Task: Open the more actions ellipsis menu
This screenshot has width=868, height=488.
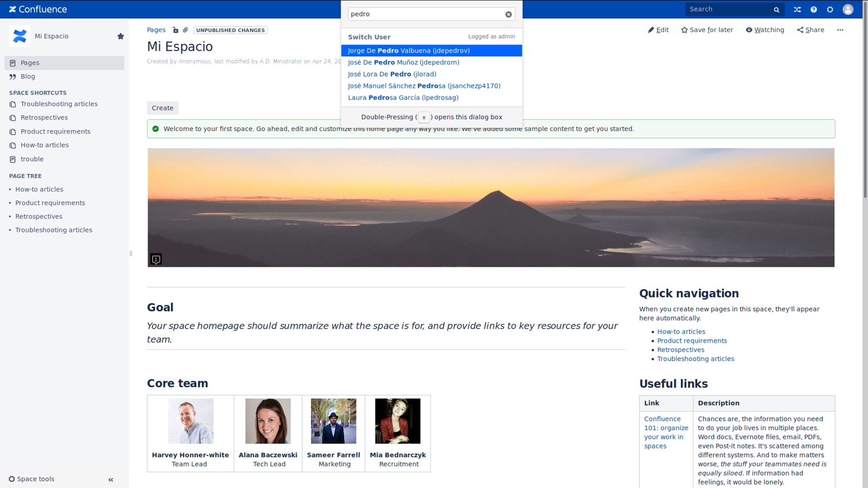Action: coord(840,30)
